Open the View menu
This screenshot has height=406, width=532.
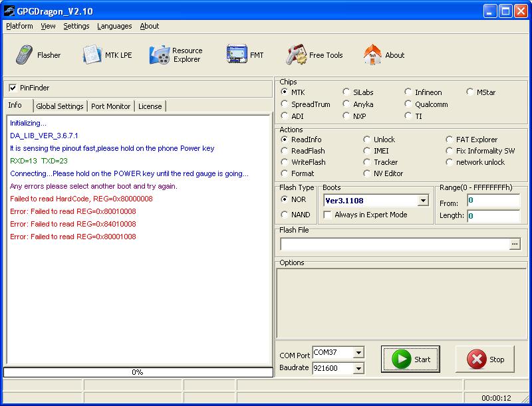(48, 26)
